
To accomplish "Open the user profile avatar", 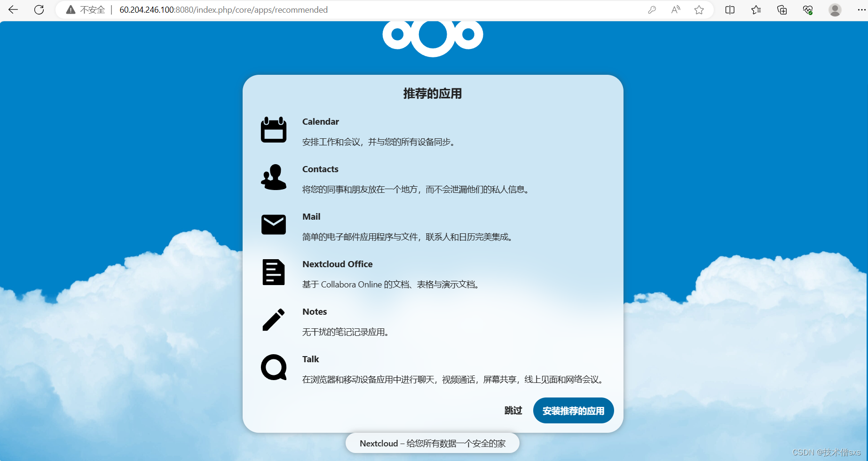I will click(x=835, y=9).
